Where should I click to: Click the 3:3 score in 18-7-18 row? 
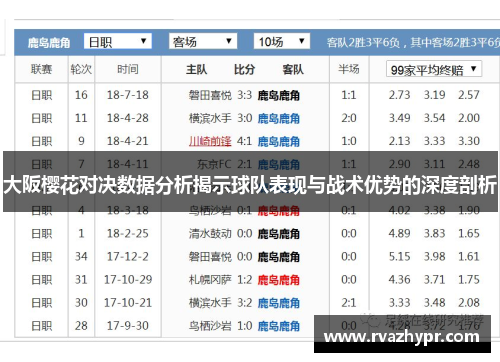pyautogui.click(x=244, y=95)
